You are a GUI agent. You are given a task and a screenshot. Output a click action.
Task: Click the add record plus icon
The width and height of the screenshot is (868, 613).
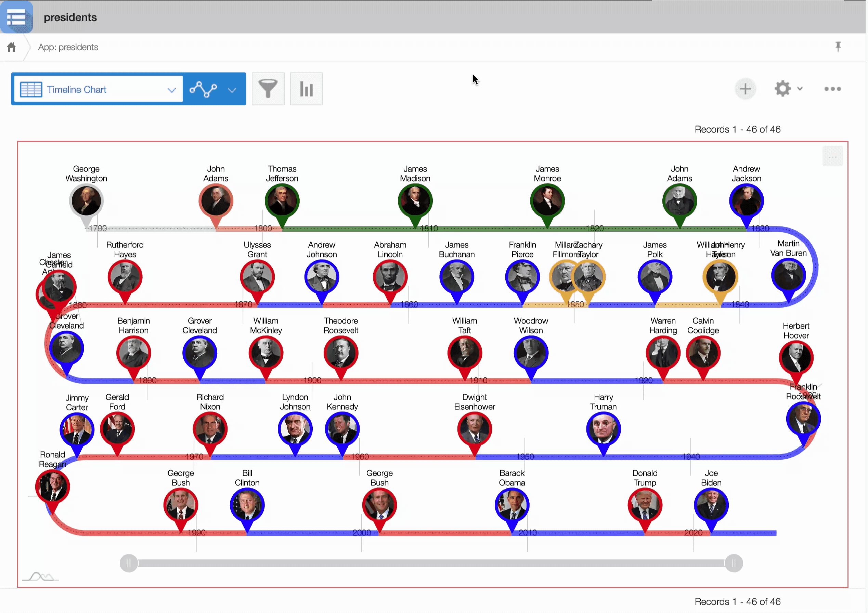[745, 89]
